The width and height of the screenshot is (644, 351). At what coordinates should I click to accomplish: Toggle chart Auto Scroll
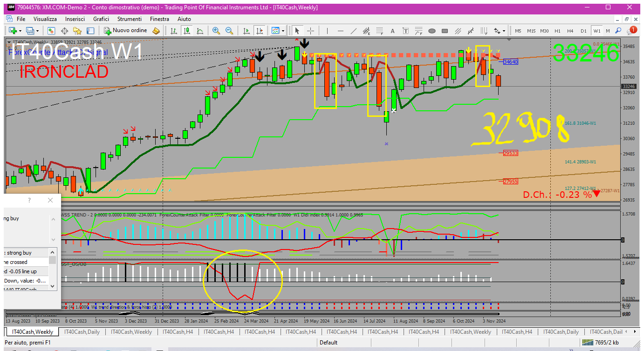tap(247, 31)
